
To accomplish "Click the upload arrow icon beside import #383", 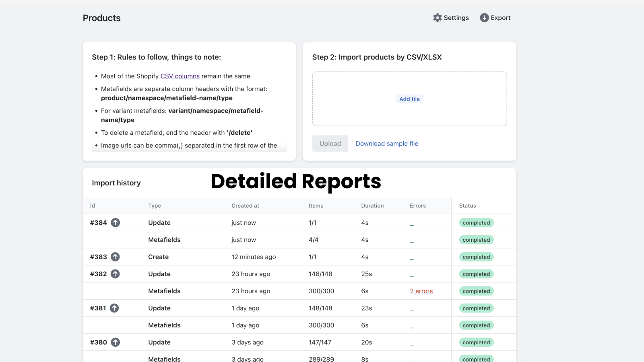I will pyautogui.click(x=115, y=257).
